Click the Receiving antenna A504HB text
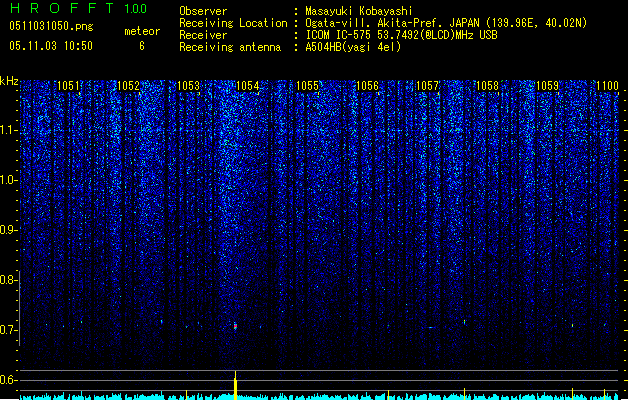The width and height of the screenshot is (629, 400). pos(353,47)
